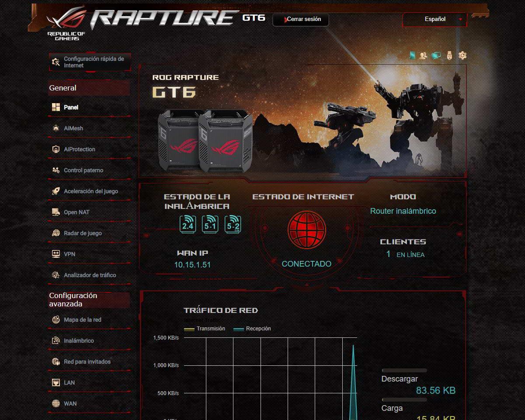This screenshot has height=420, width=525.
Task: Open the WAN menu item
Action: coord(89,403)
